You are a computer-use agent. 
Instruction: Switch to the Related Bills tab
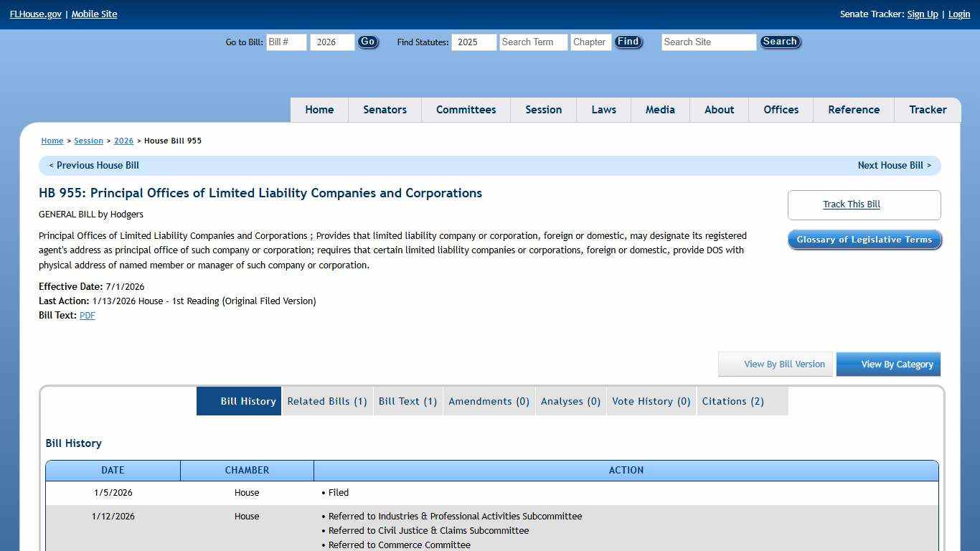tap(327, 402)
